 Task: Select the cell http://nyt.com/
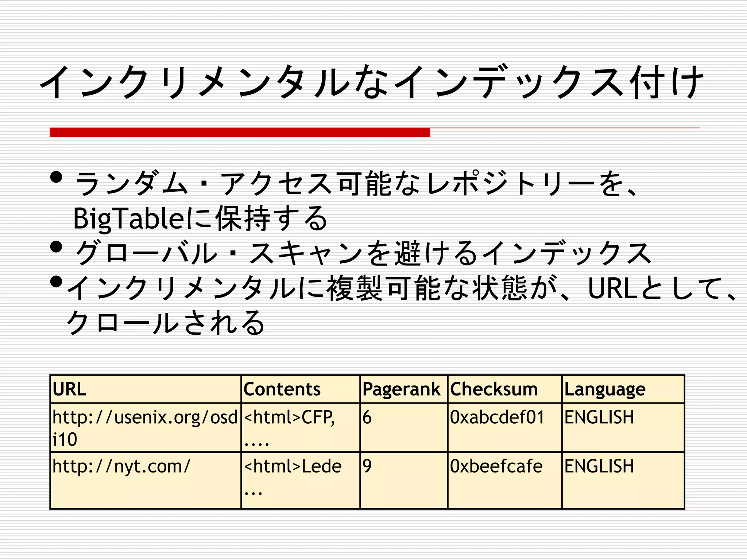click(146, 481)
